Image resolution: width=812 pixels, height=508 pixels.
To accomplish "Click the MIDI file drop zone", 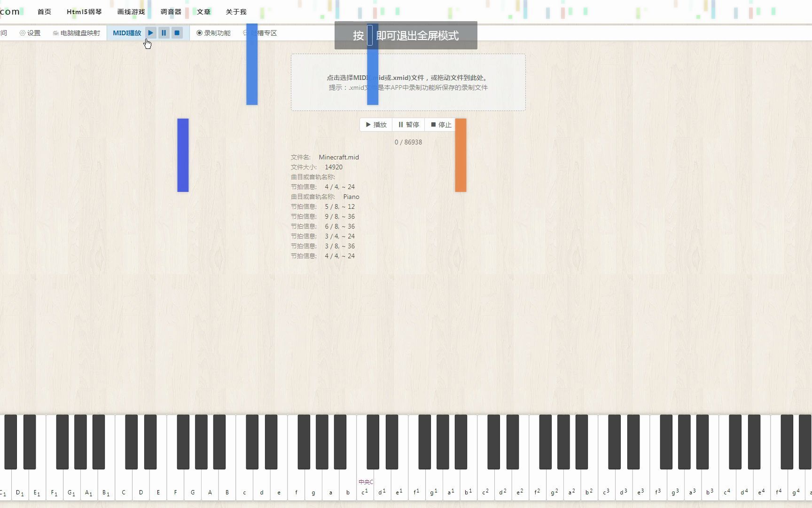I will pyautogui.click(x=408, y=82).
